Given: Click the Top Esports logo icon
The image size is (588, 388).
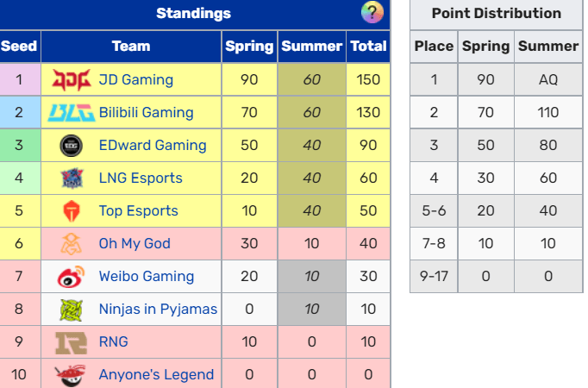Looking at the screenshot, I should [70, 211].
